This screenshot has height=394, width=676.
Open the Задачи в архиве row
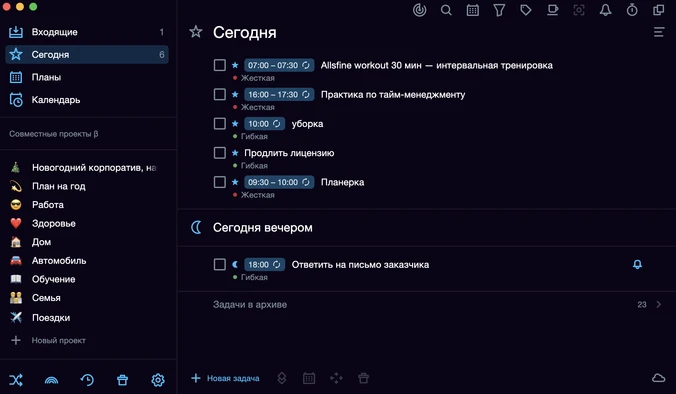coord(426,304)
